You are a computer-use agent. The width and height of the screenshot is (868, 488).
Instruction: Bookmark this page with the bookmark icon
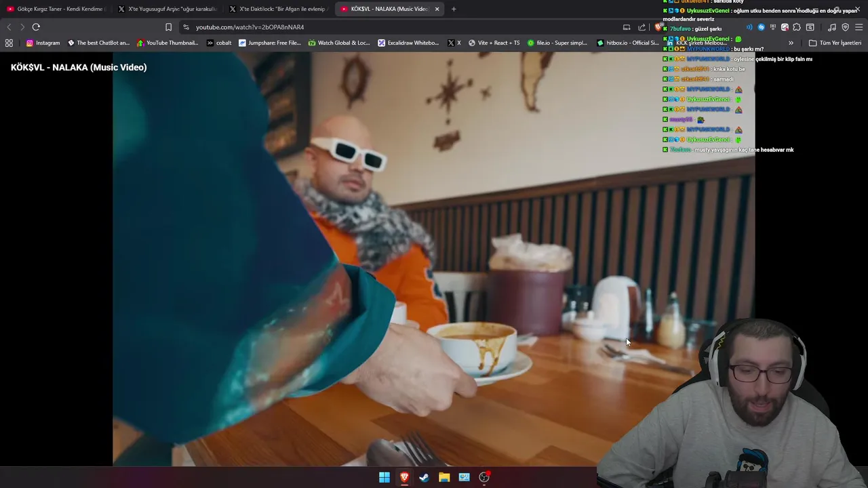(168, 27)
